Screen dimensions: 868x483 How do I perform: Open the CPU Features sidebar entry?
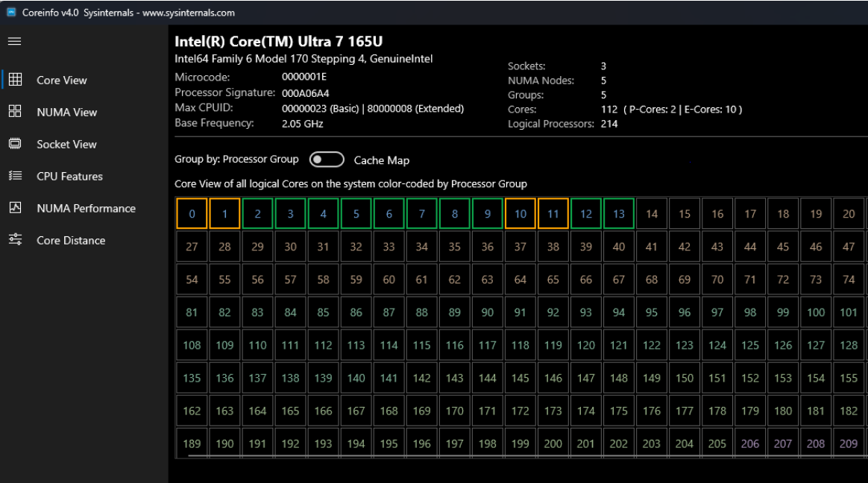tap(69, 176)
